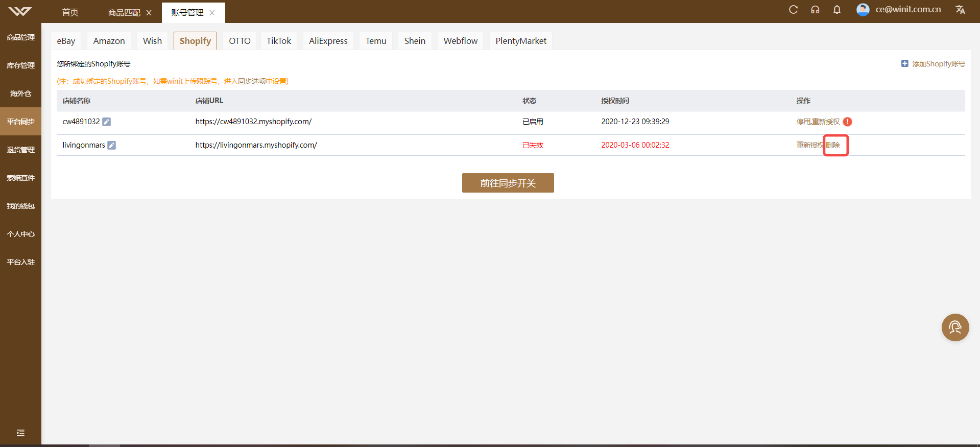Switch to the 商品匹配 tab

tap(124, 12)
